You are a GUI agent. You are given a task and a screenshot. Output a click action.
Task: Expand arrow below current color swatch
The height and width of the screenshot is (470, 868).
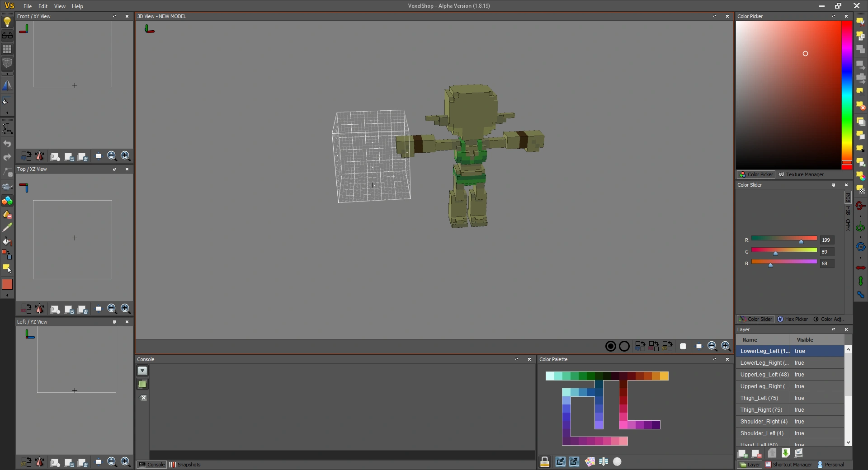coord(7,295)
